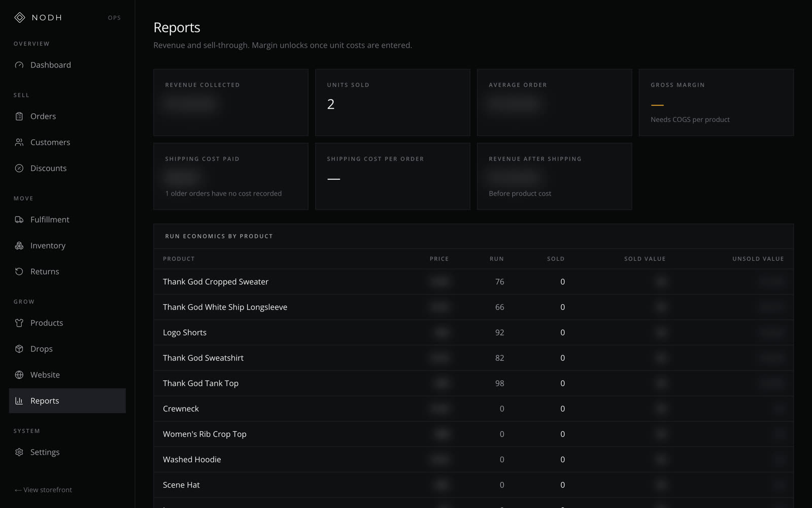The height and width of the screenshot is (508, 812).
Task: Select Scene Hat product name
Action: (x=181, y=485)
